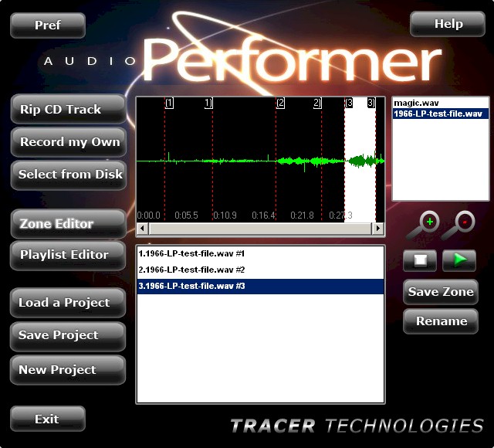Exit the application
This screenshot has height=448, width=494.
pos(48,419)
